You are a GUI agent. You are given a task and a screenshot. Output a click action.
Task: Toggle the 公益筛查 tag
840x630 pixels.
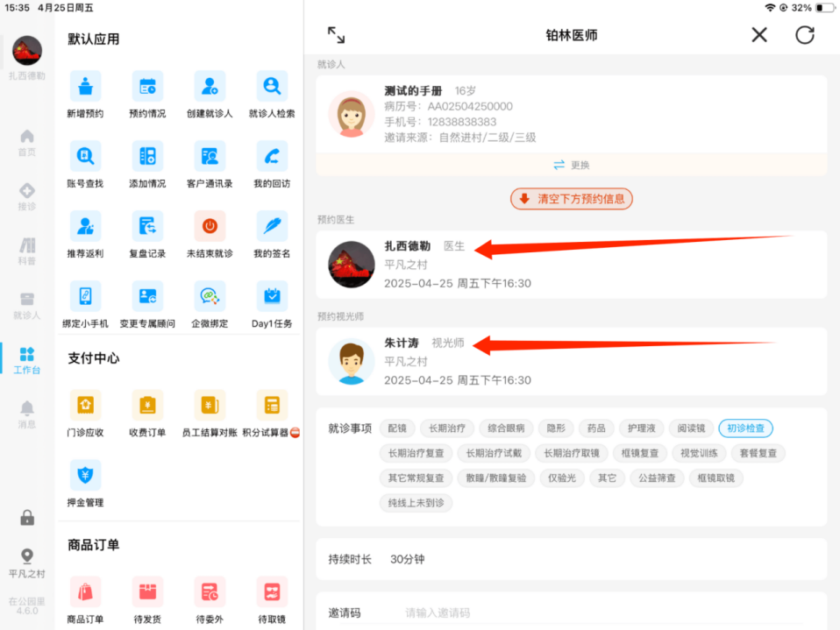point(657,478)
